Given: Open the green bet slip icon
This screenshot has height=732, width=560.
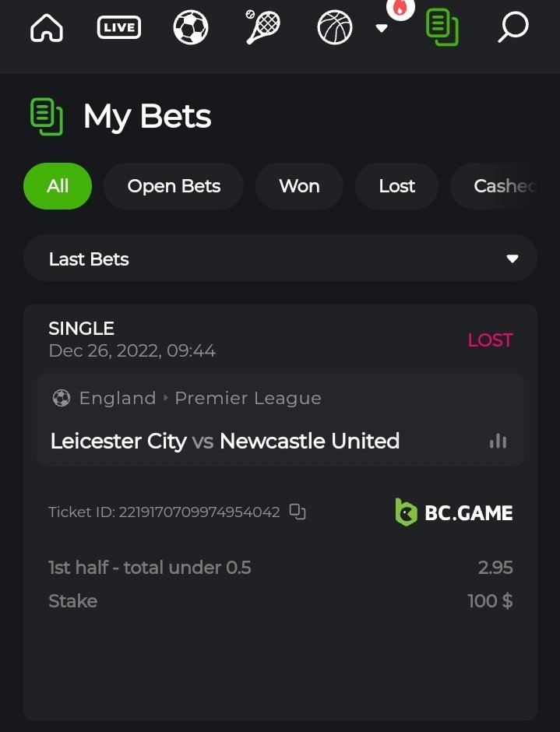Looking at the screenshot, I should 442,27.
